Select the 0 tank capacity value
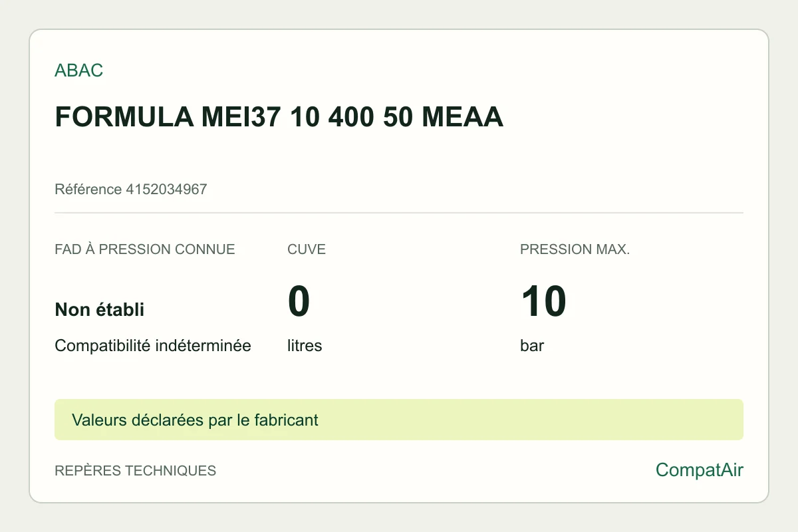This screenshot has width=798, height=532. pyautogui.click(x=299, y=301)
